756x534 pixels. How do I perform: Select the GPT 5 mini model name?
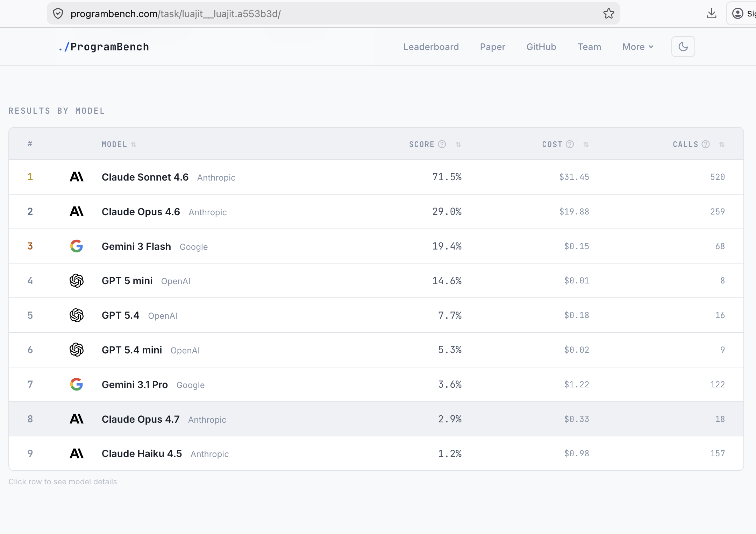coord(127,281)
